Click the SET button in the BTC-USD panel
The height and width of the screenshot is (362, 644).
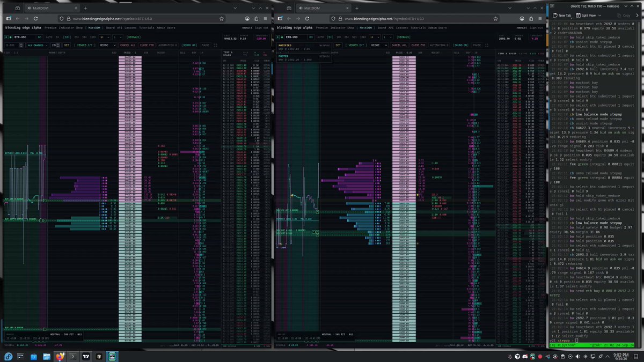(x=67, y=45)
